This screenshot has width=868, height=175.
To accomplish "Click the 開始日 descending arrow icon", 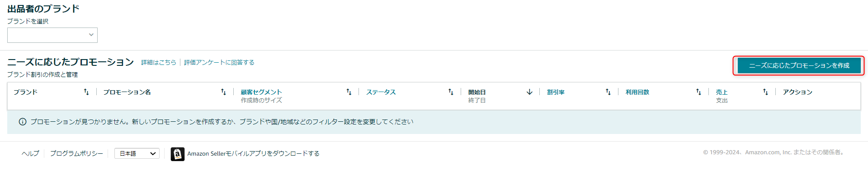I will click(529, 92).
